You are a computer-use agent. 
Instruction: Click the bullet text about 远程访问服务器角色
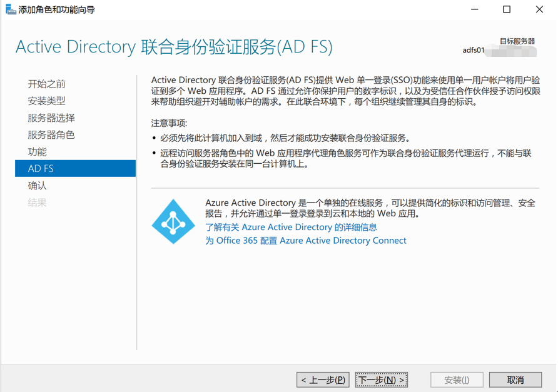345,159
